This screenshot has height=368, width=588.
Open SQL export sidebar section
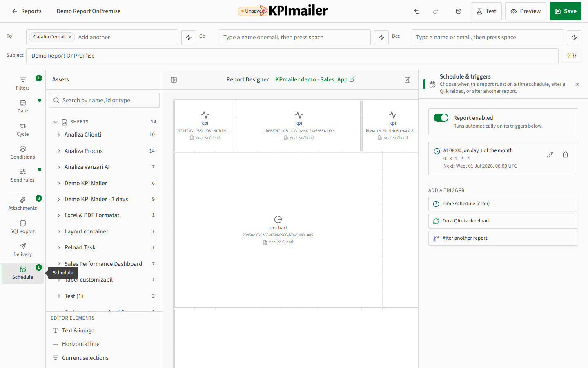(x=23, y=227)
